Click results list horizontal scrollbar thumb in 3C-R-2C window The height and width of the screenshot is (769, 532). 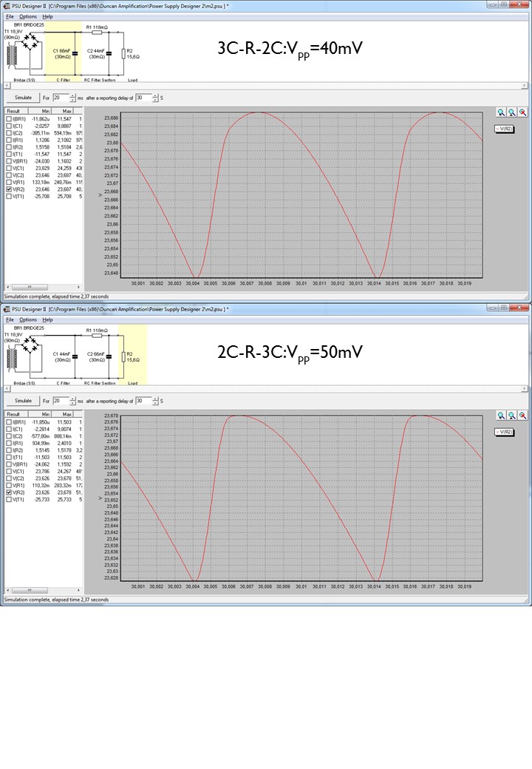tap(30, 287)
